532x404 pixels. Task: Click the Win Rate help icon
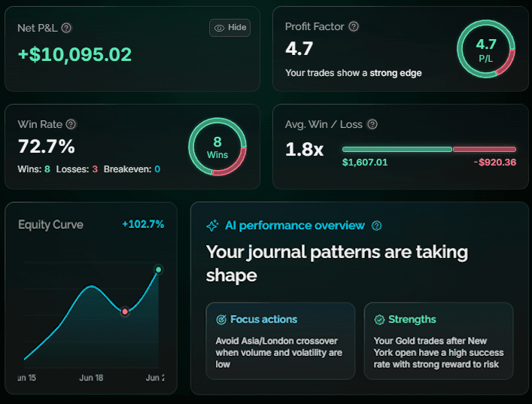click(x=71, y=124)
